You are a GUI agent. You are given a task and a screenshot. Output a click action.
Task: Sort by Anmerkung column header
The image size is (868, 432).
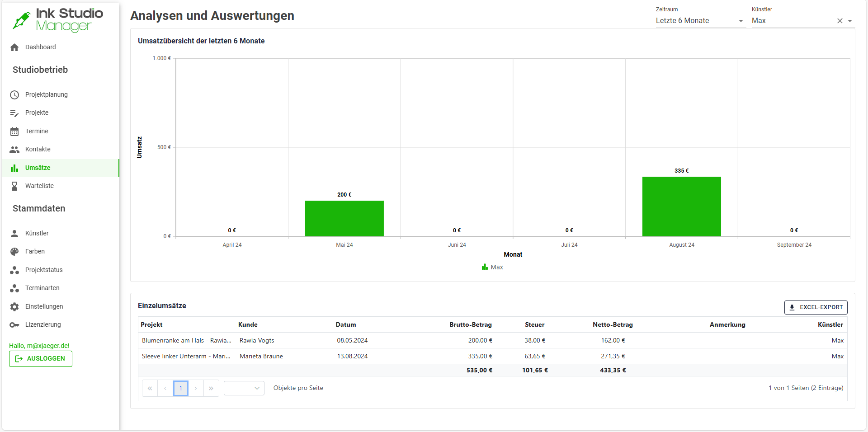(727, 324)
